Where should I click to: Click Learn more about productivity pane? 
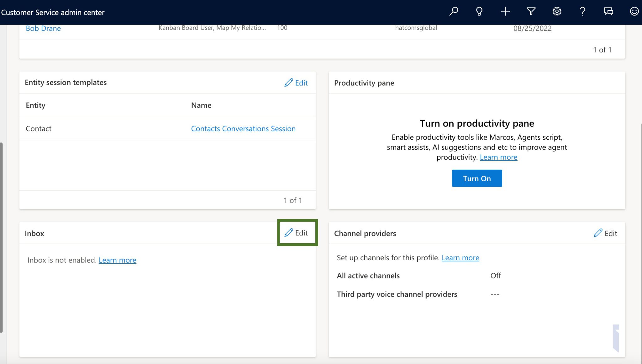coord(498,157)
